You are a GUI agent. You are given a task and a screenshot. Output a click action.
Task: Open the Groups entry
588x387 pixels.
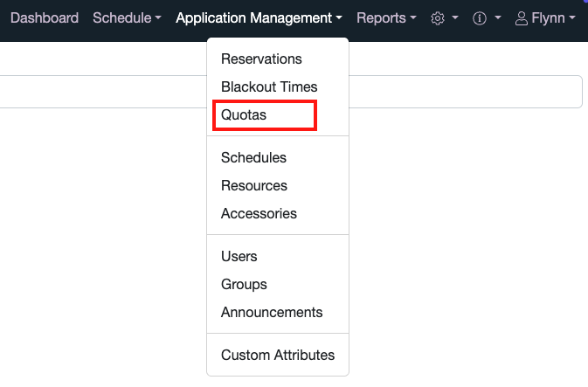pos(278,284)
